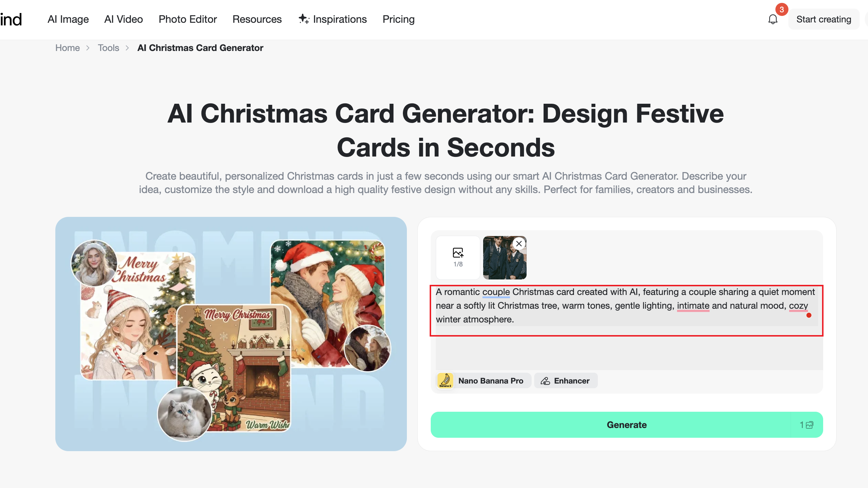The width and height of the screenshot is (868, 488).
Task: Open the Photo Editor menu
Action: [188, 19]
